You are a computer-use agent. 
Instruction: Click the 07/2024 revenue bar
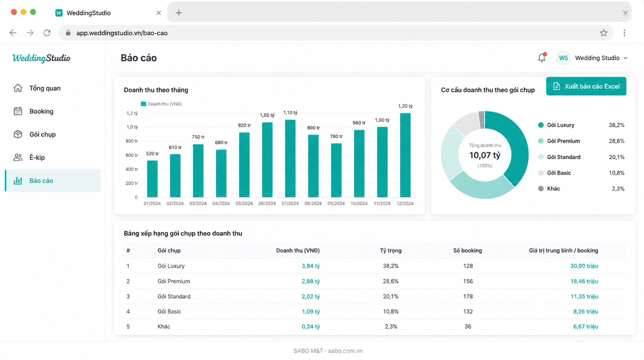290,158
